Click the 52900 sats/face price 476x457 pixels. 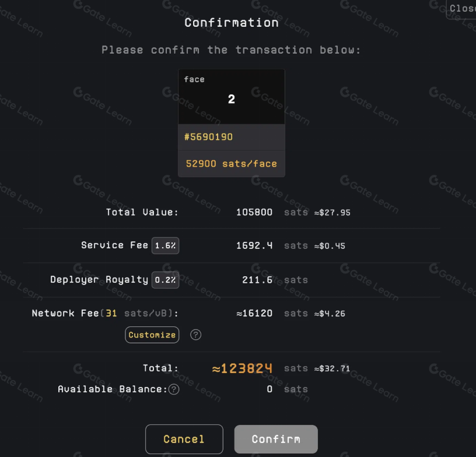click(x=231, y=164)
